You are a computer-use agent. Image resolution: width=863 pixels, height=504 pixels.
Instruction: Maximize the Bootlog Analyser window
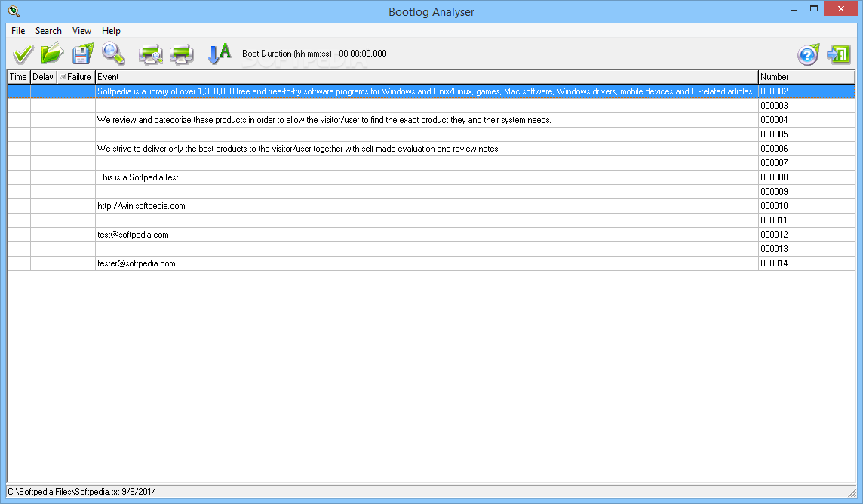pyautogui.click(x=813, y=9)
